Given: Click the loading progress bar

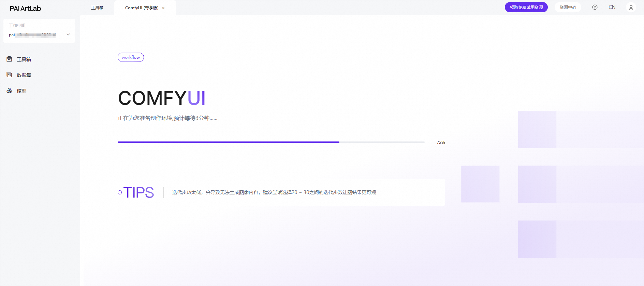Looking at the screenshot, I should [271, 142].
